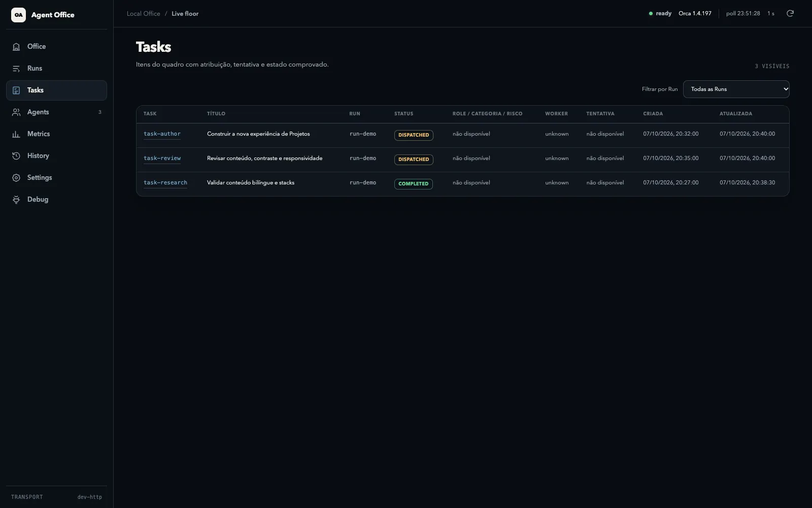Click the COMPLETED status badge
The width and height of the screenshot is (812, 508).
point(413,184)
